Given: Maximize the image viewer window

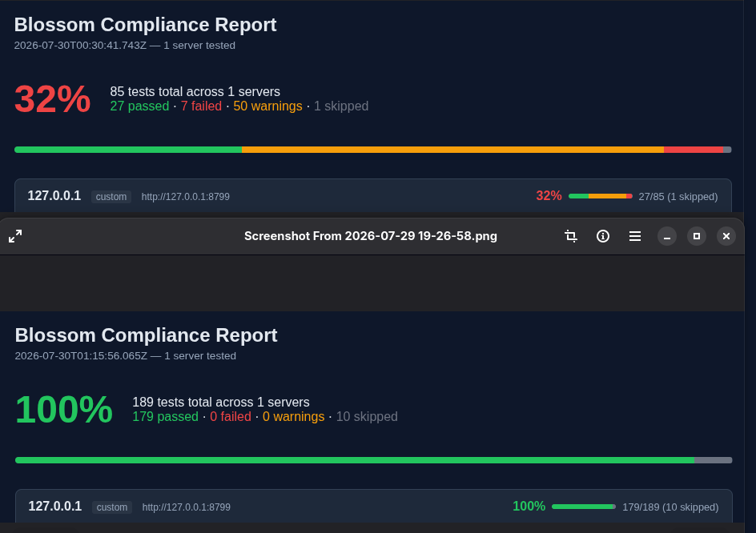Looking at the screenshot, I should click(x=697, y=236).
